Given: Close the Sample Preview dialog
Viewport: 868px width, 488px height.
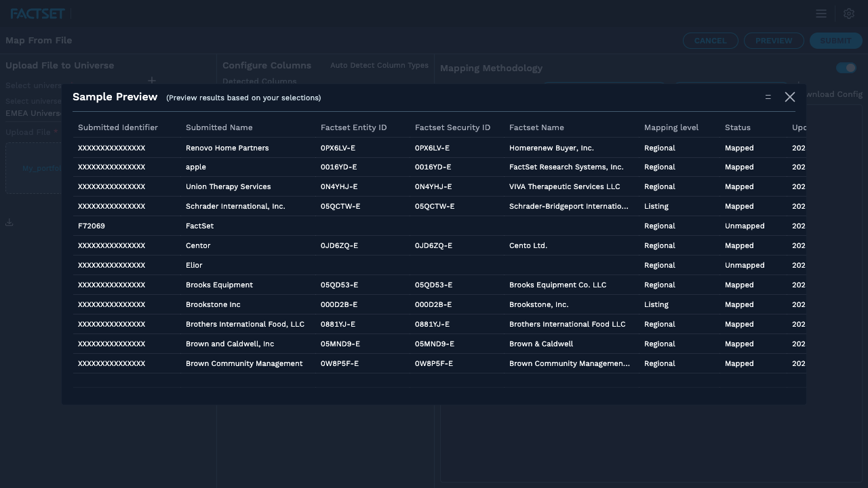Looking at the screenshot, I should (x=790, y=97).
